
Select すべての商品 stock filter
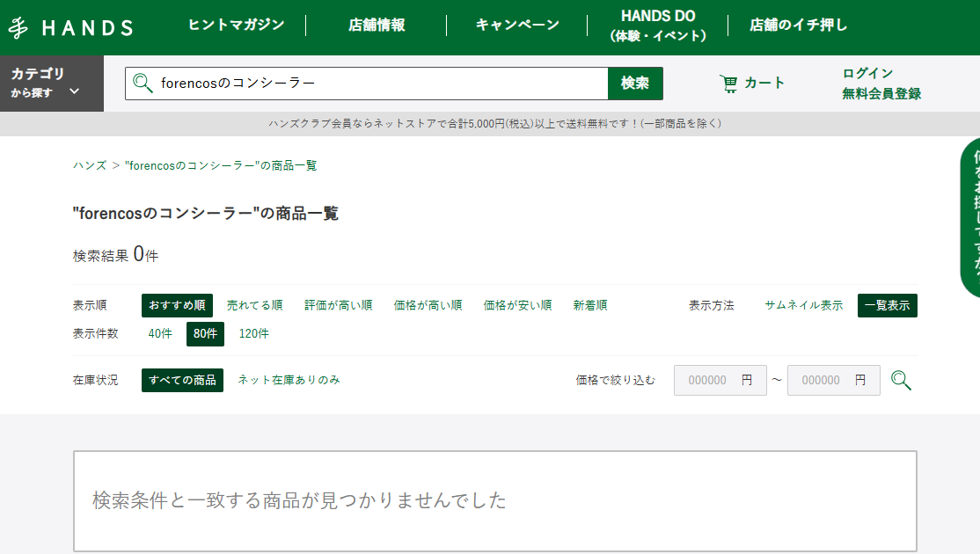(x=182, y=380)
